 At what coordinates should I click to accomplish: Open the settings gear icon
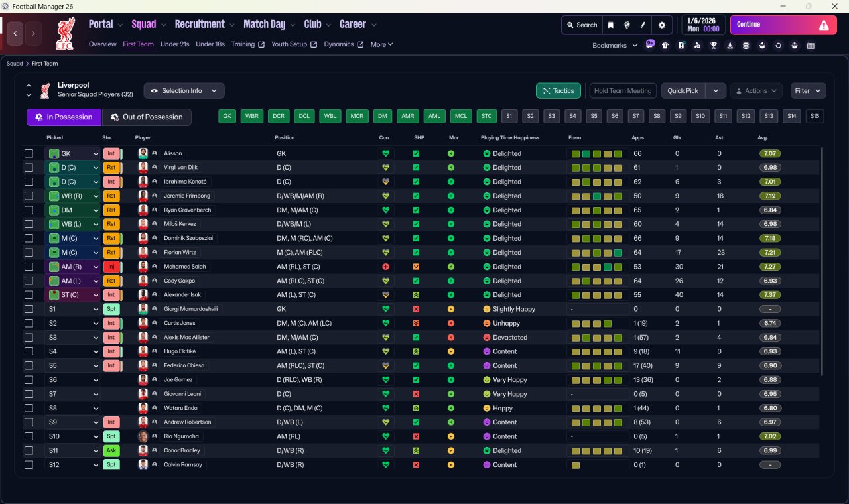point(661,25)
